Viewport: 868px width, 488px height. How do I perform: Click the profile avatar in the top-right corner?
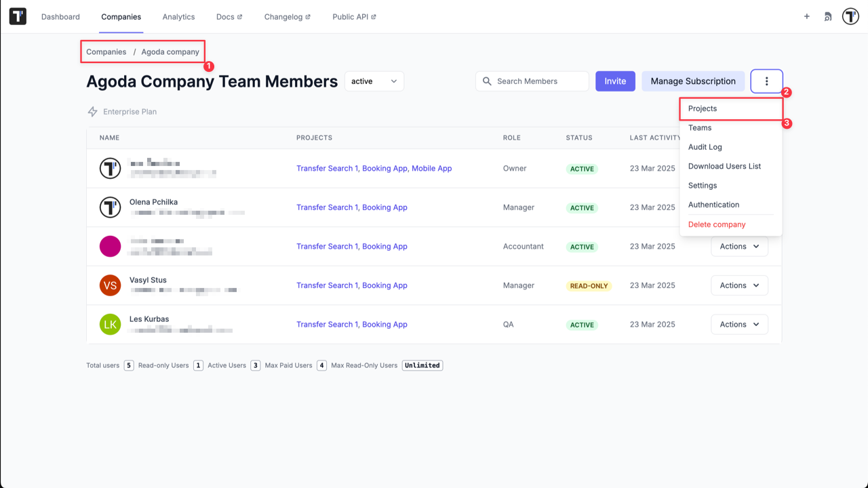point(850,16)
